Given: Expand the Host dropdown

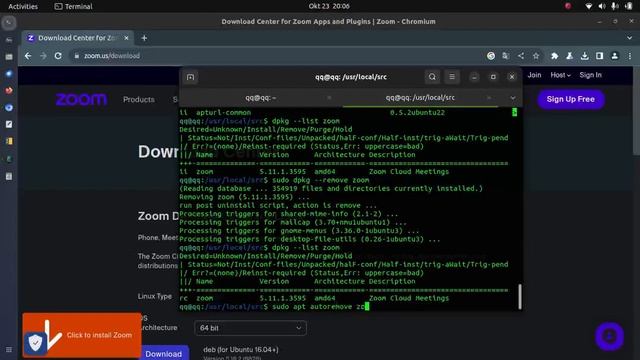Looking at the screenshot, I should [x=560, y=75].
